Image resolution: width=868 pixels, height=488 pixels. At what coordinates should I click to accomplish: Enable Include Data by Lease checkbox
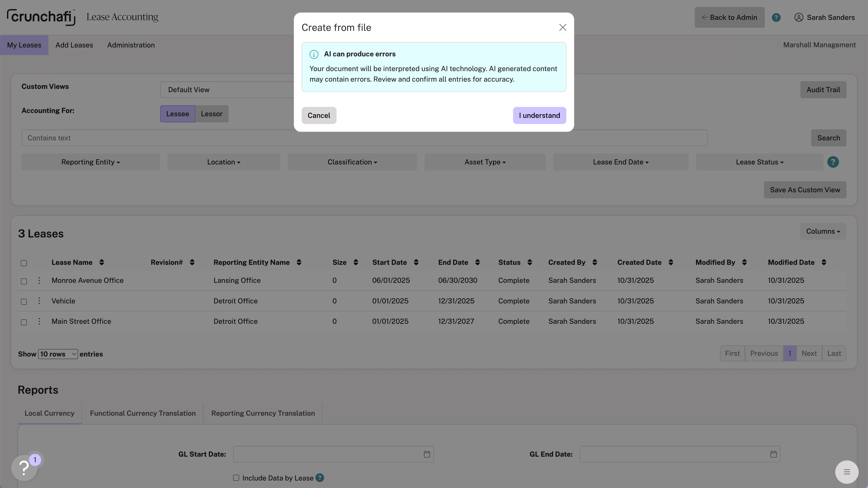pyautogui.click(x=236, y=478)
